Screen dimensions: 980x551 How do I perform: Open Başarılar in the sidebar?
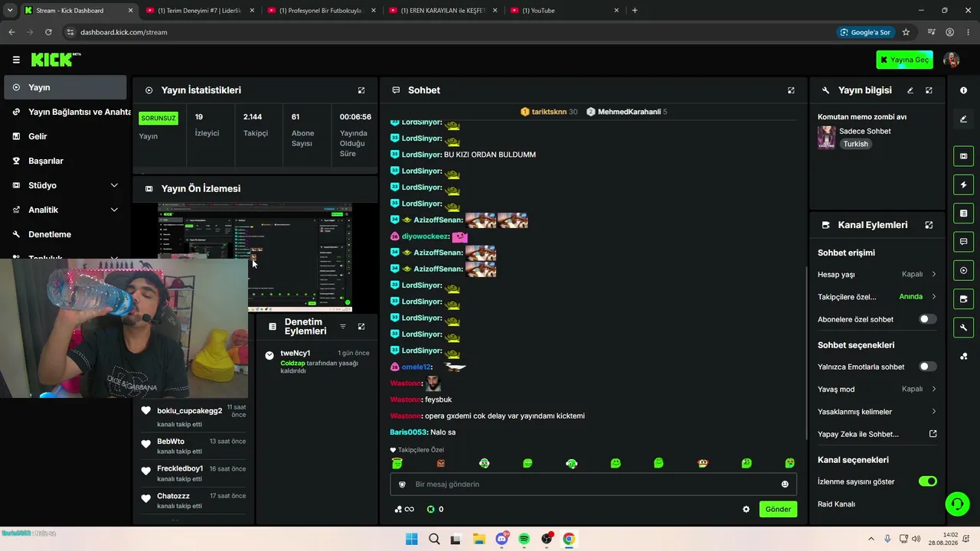(x=65, y=161)
